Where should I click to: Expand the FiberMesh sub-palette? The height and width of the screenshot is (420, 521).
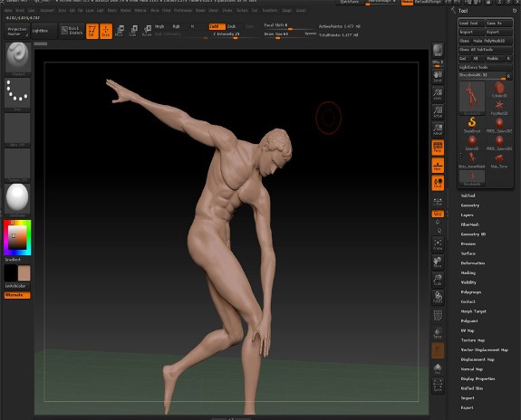pos(470,224)
